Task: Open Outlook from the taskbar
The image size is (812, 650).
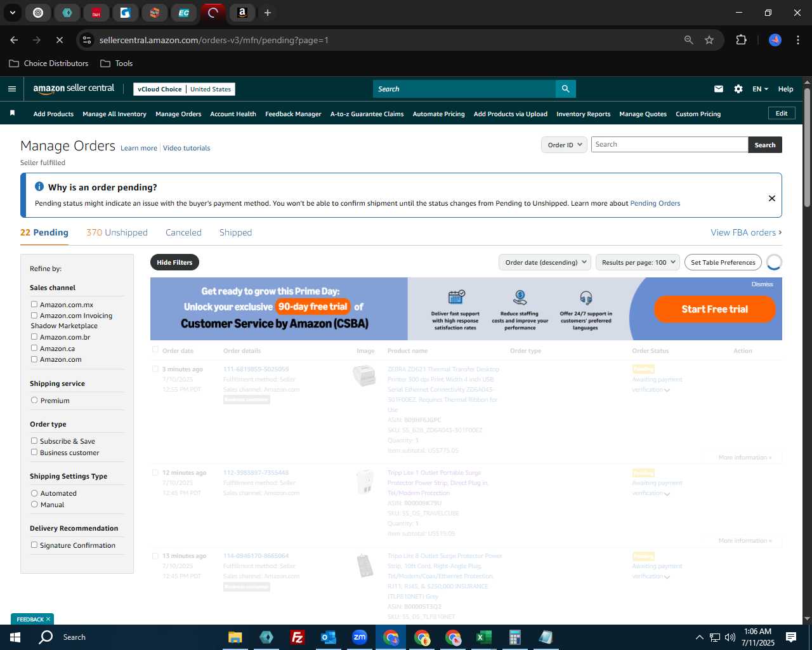Action: [329, 637]
